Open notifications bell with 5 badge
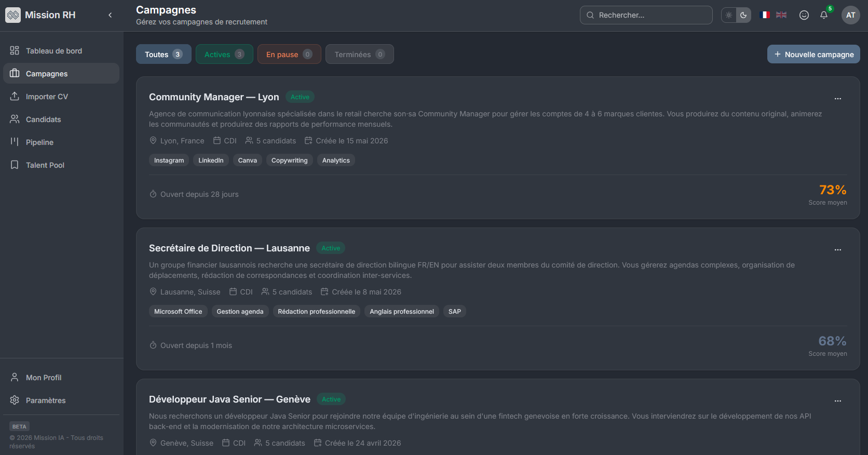This screenshot has height=455, width=868. [824, 15]
